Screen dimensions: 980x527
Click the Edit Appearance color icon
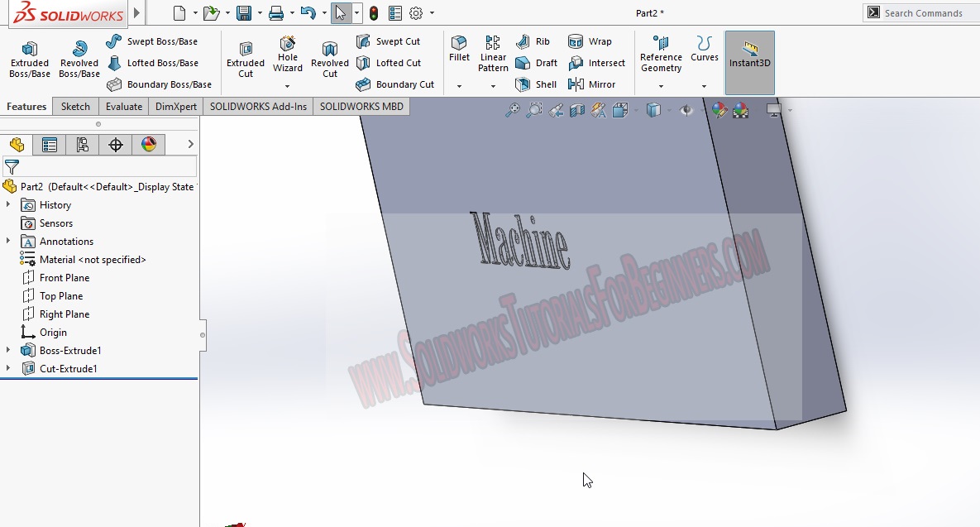(719, 109)
